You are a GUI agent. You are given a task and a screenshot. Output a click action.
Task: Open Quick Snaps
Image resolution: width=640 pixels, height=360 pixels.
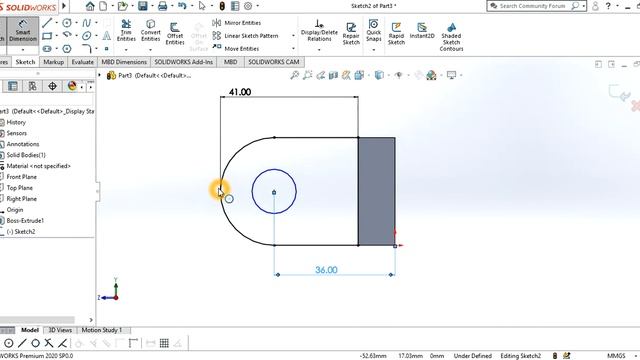pos(373,30)
